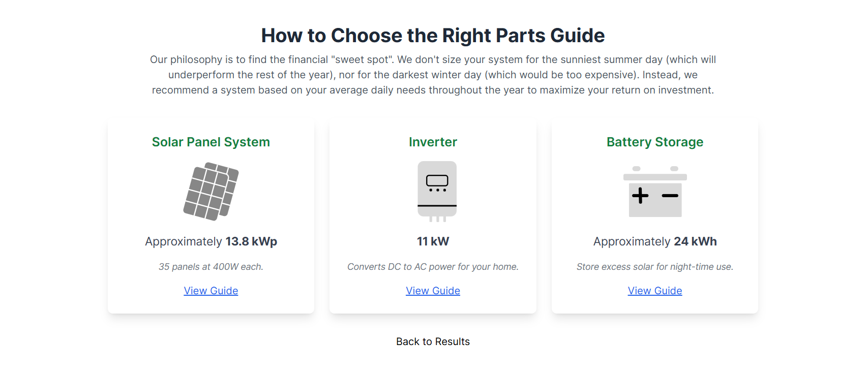Open the Battery Storage View Guide link
The height and width of the screenshot is (372, 868).
(x=654, y=290)
